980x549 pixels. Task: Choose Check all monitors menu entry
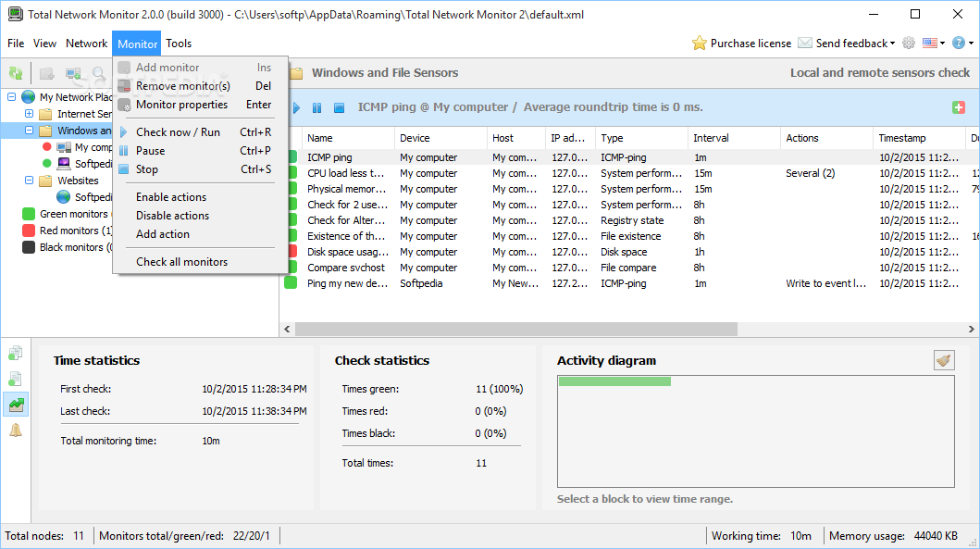point(200,262)
